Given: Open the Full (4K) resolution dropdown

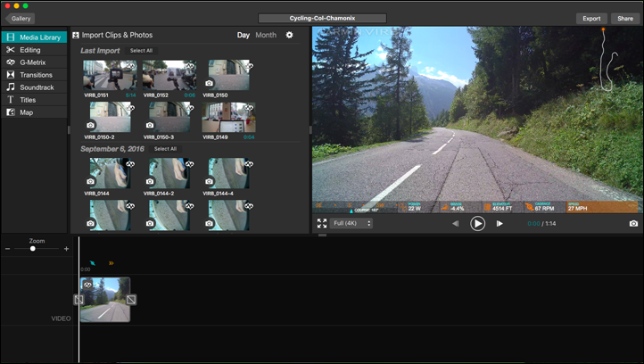Looking at the screenshot, I should click(351, 223).
